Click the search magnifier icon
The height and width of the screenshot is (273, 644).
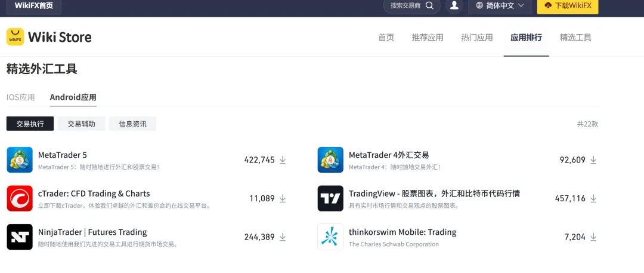tap(429, 5)
